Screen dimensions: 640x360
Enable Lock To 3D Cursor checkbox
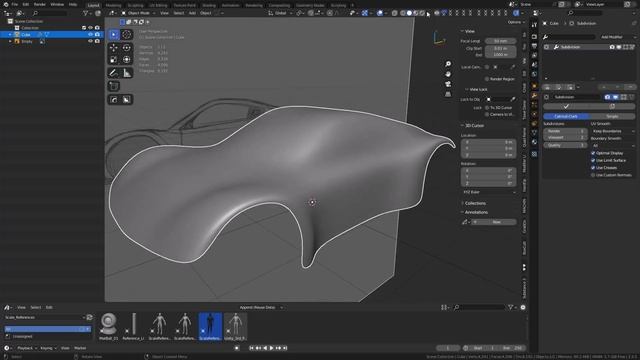click(487, 108)
